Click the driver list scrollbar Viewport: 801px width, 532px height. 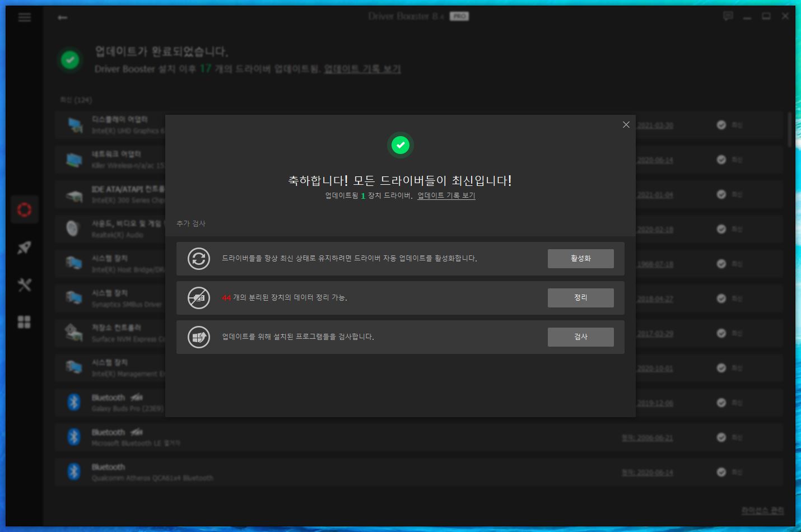pyautogui.click(x=790, y=130)
